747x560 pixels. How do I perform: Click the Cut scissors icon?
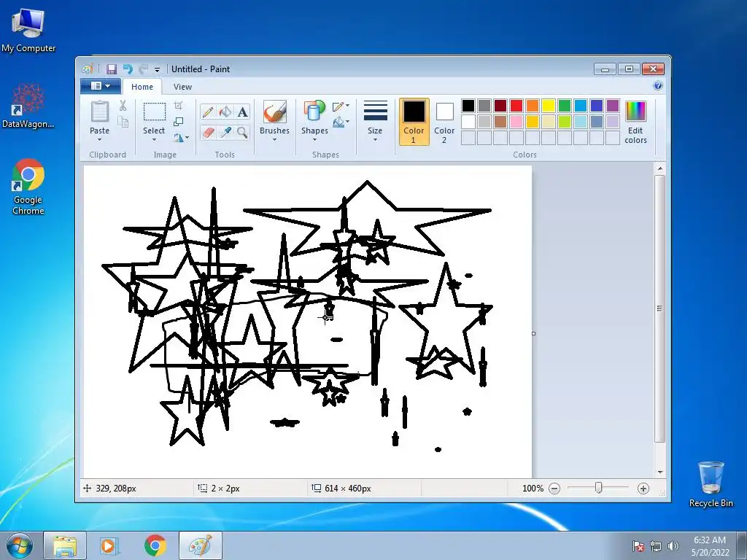pyautogui.click(x=123, y=106)
